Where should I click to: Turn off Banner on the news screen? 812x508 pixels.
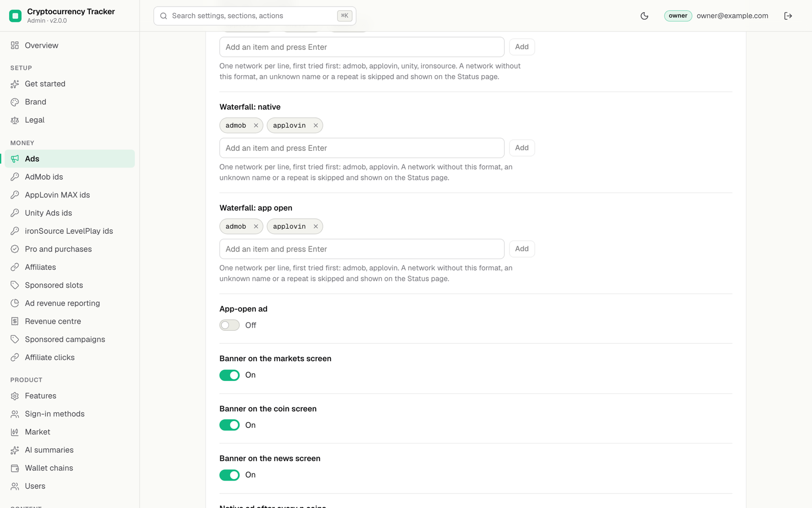(x=229, y=475)
